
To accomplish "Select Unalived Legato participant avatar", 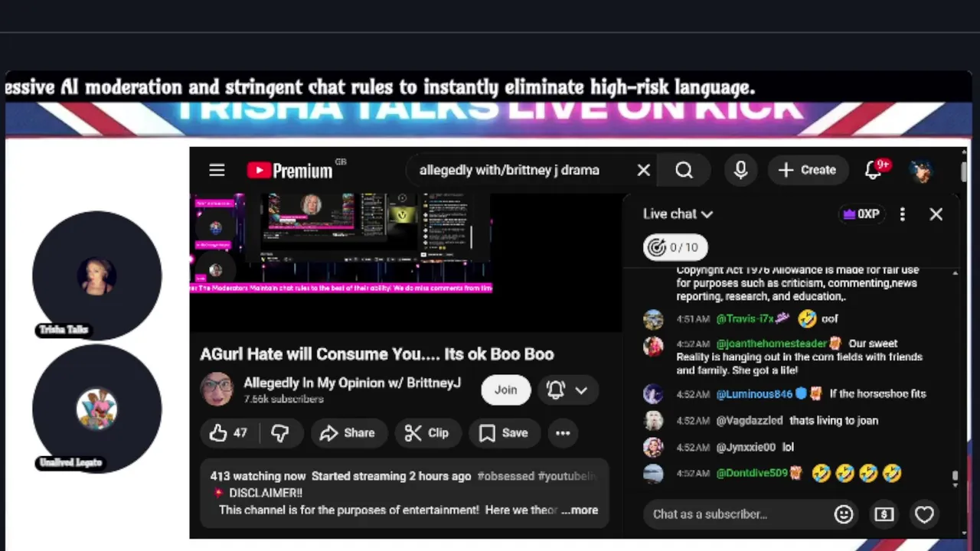I will [96, 409].
